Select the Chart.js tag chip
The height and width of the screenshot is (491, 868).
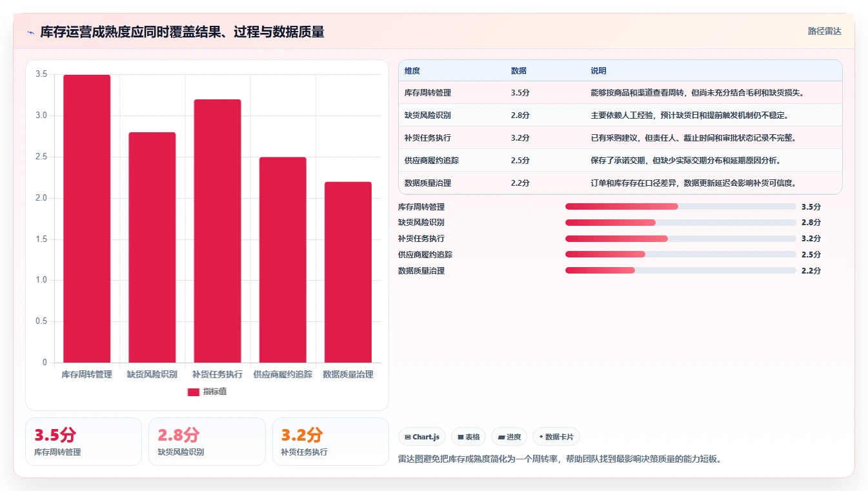422,437
